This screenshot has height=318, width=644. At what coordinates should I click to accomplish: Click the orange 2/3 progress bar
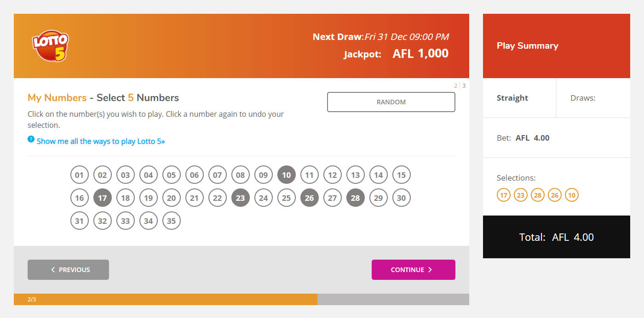tap(166, 299)
